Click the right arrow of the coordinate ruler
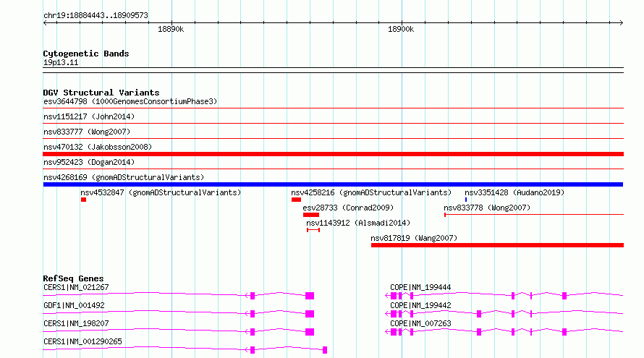The image size is (644, 358). [x=622, y=22]
